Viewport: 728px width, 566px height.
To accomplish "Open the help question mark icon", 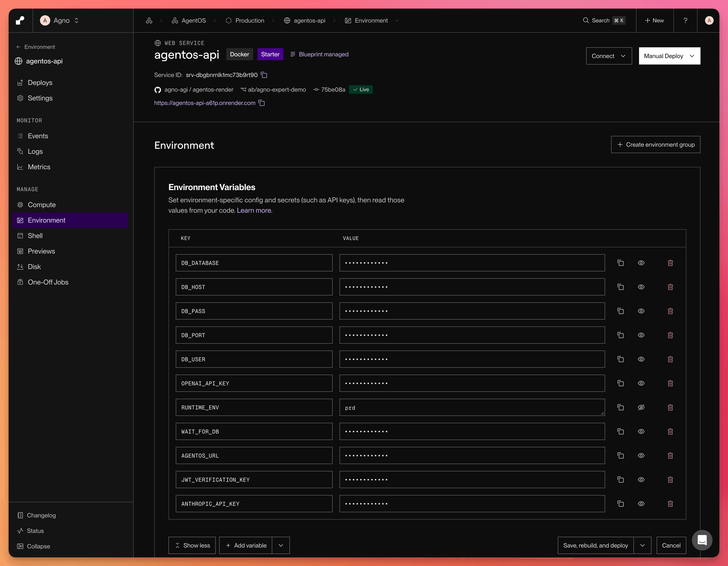I will pyautogui.click(x=685, y=20).
